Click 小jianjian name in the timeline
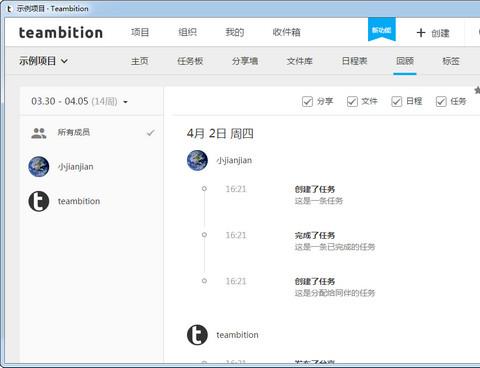Viewport: 480px width, 368px height. tap(234, 160)
